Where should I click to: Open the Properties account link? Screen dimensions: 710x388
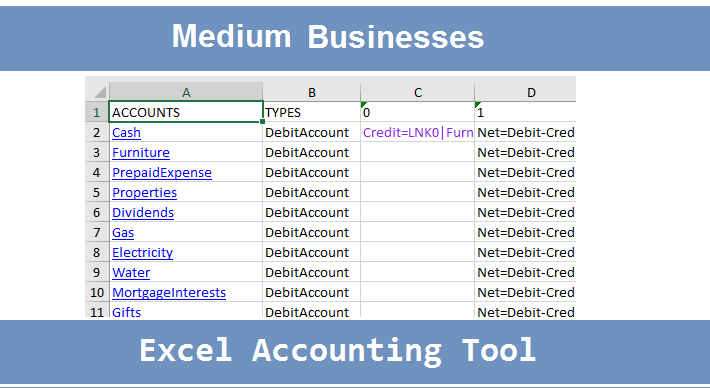pyautogui.click(x=144, y=192)
